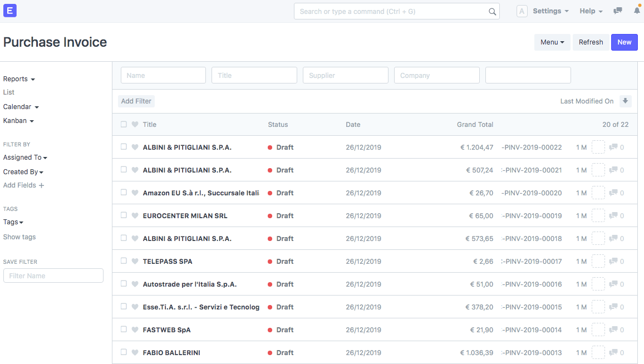Viewport: 644px width, 364px height.
Task: Expand the Kanban view dropdown
Action: pyautogui.click(x=18, y=121)
